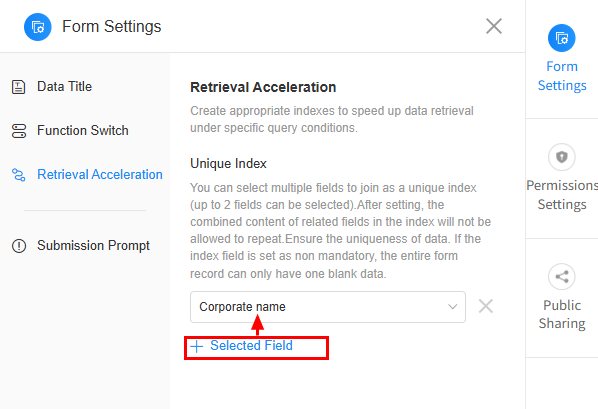Remove the Corporate name index field
Image resolution: width=598 pixels, height=409 pixels.
click(485, 306)
